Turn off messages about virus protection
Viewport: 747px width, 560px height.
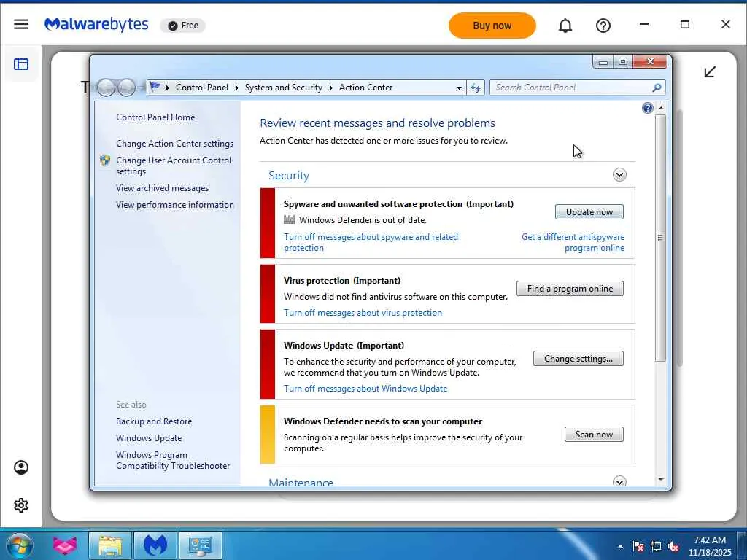pos(363,313)
